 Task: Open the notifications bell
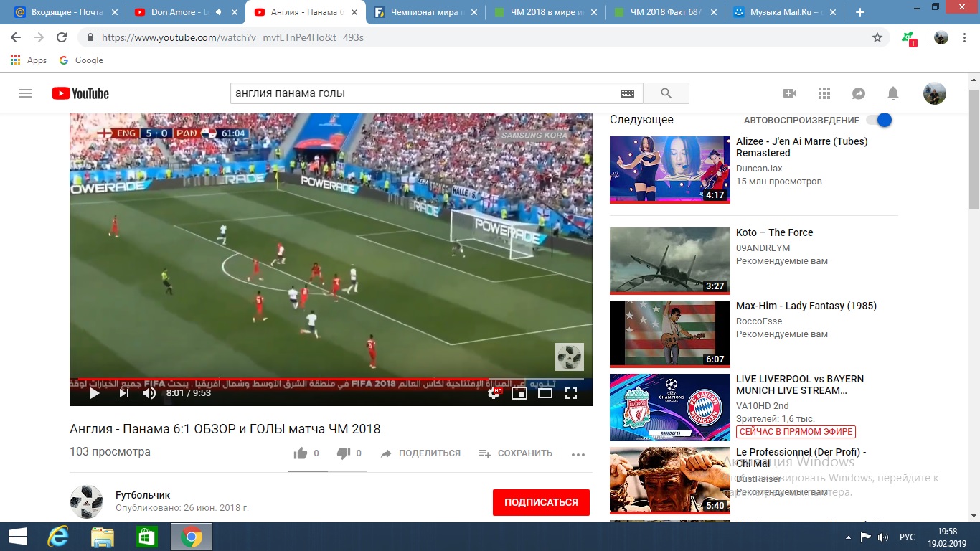(x=893, y=93)
